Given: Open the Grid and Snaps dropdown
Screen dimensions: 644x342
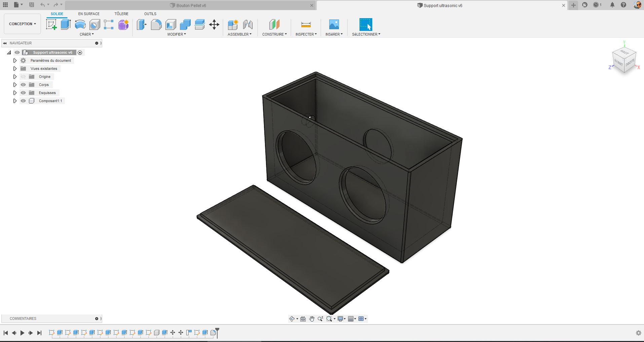Looking at the screenshot, I should (352, 319).
